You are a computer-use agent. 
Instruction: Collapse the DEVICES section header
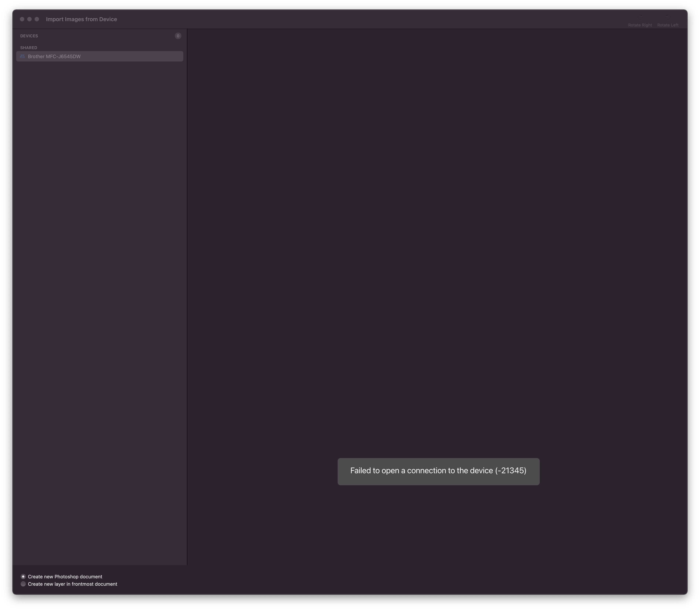point(29,36)
